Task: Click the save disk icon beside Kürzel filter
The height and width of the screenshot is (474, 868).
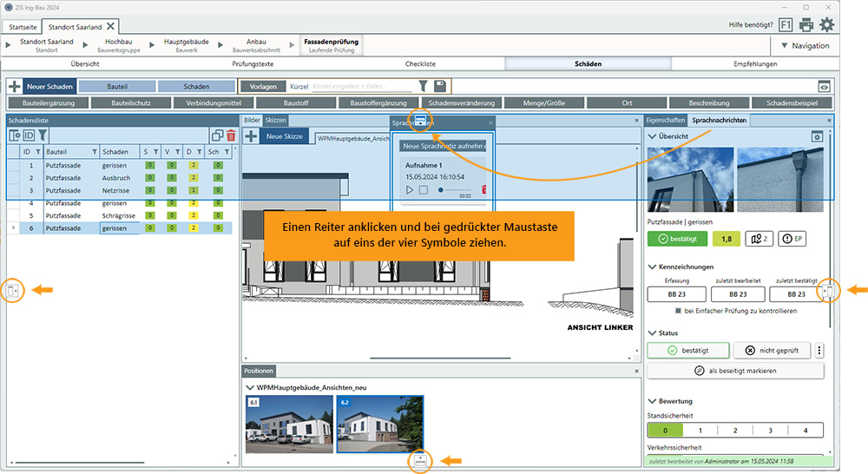Action: tap(440, 86)
